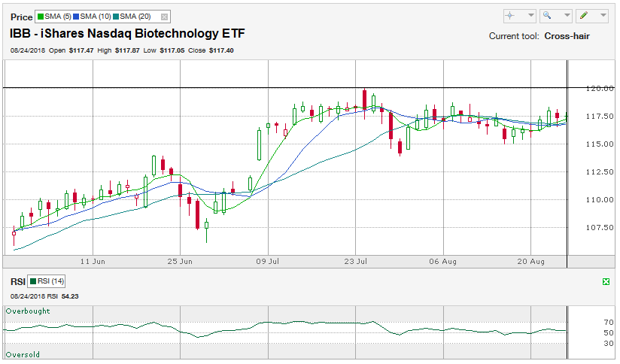Click the Oversold label in RSI panel

click(23, 354)
